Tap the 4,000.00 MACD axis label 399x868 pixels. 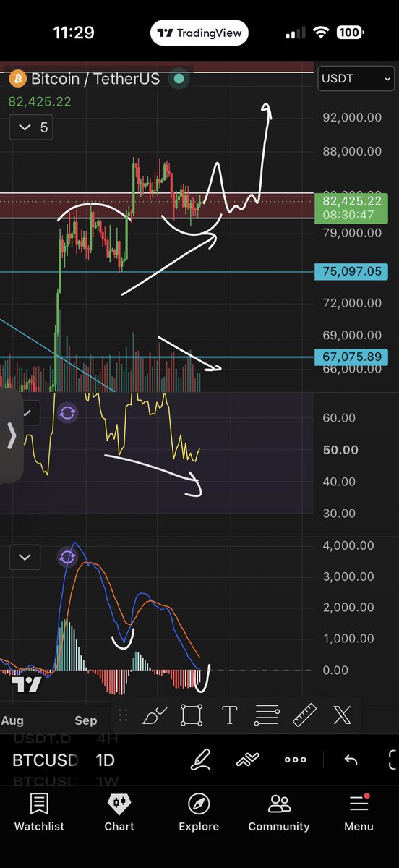pyautogui.click(x=348, y=545)
